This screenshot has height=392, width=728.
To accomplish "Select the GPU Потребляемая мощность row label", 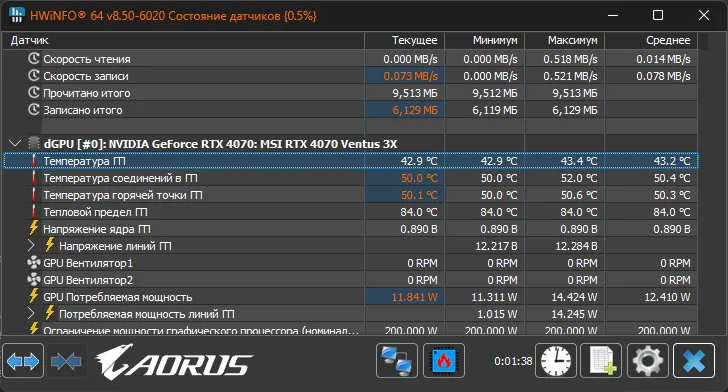I will pyautogui.click(x=117, y=297).
